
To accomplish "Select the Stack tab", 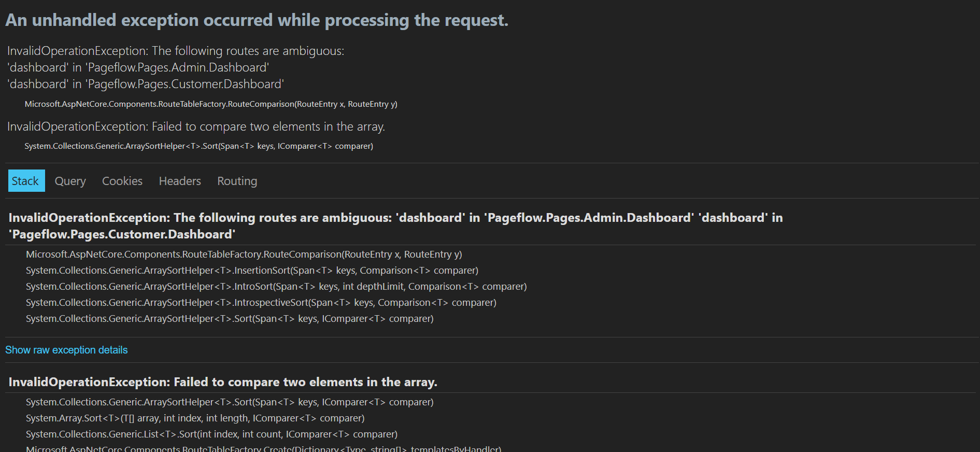I will pyautogui.click(x=26, y=180).
